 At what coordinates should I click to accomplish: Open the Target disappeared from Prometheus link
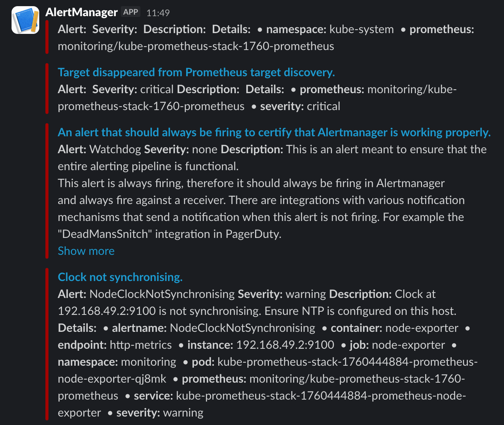point(196,72)
